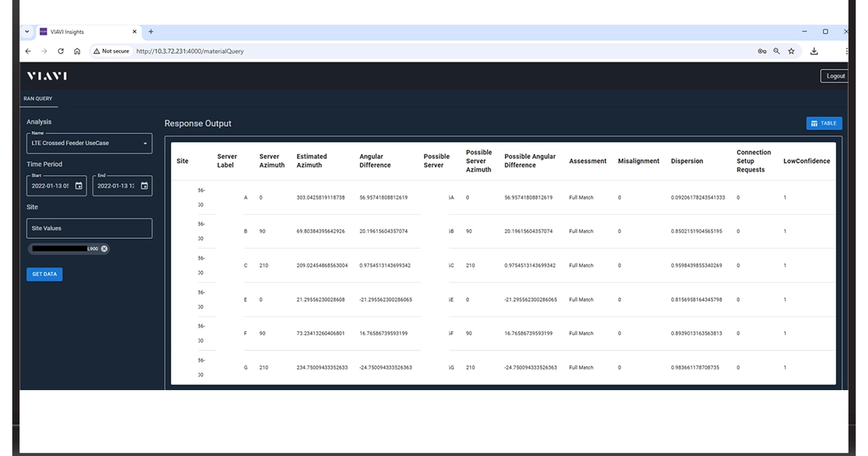Image resolution: width=868 pixels, height=456 pixels.
Task: Open the browser three-dot menu
Action: [847, 51]
